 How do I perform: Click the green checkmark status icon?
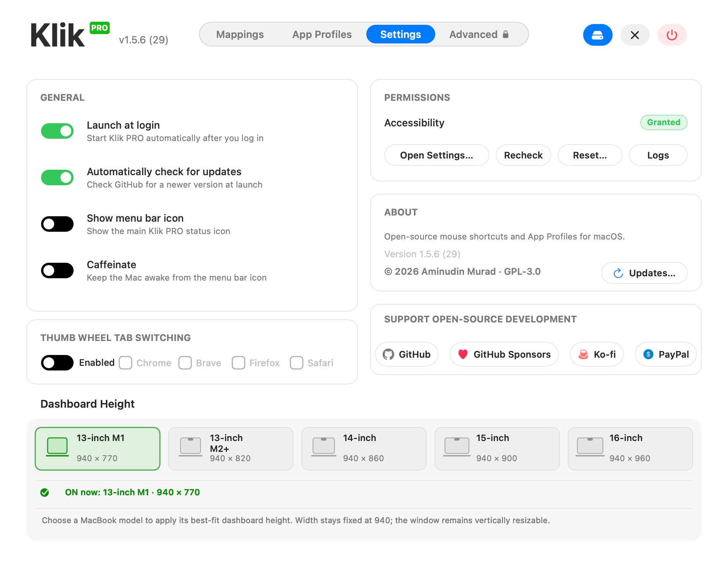click(x=45, y=493)
